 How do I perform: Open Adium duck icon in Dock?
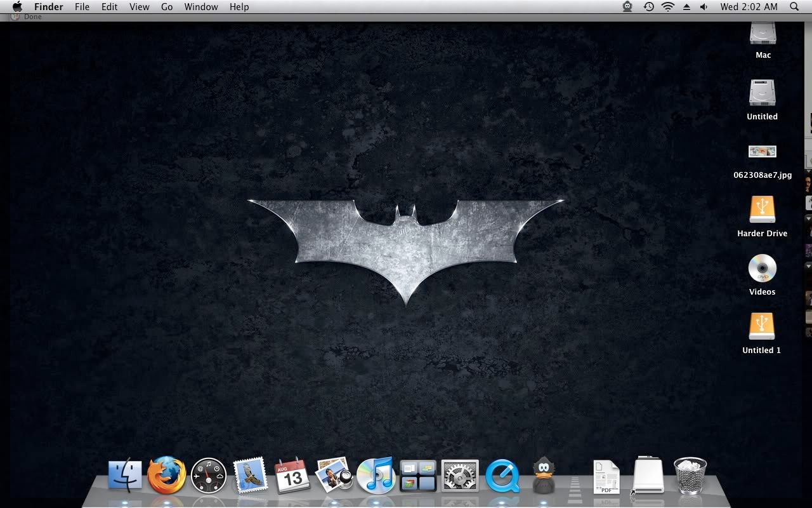[543, 475]
